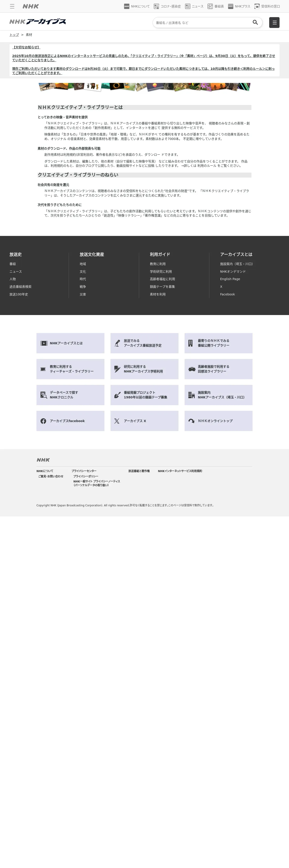289x868 pixels.
Task: Open the 【大切なお知らせ】 notice link
Action: [26, 47]
